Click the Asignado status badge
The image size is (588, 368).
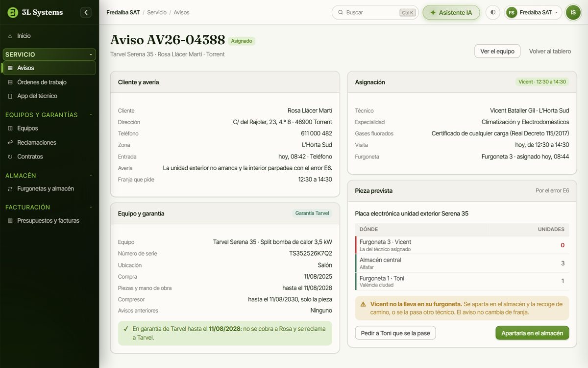point(242,41)
